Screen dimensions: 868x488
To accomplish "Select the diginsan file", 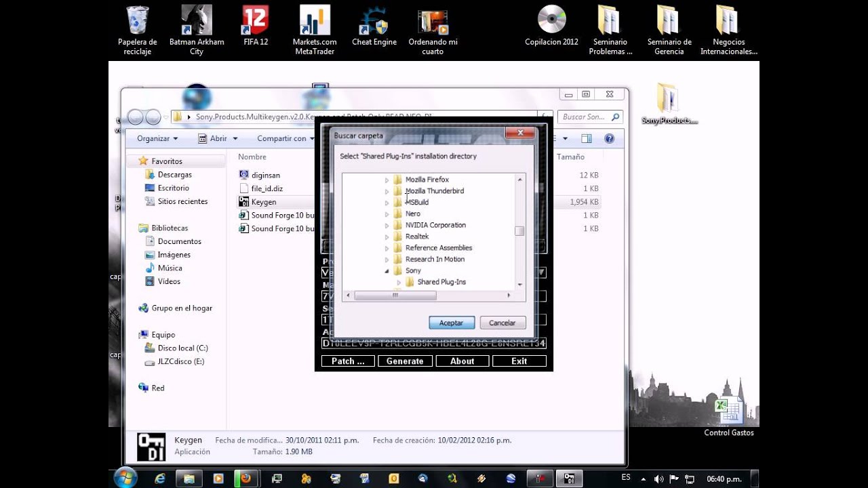I will pos(265,175).
